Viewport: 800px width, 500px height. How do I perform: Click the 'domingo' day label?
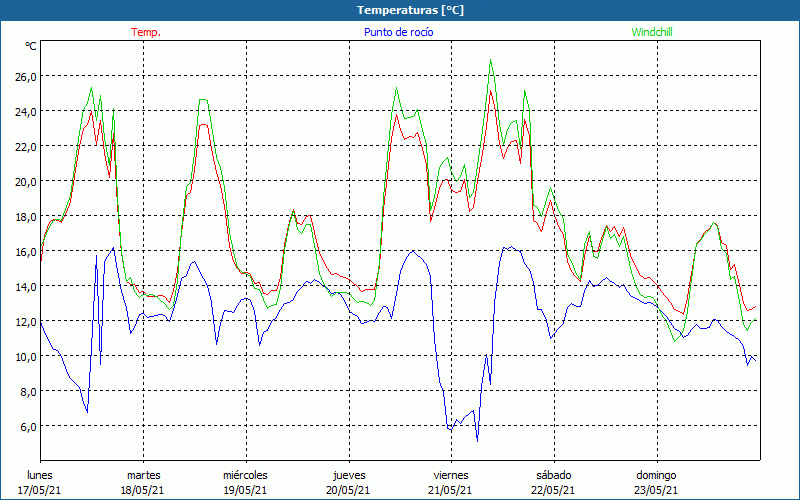click(656, 476)
